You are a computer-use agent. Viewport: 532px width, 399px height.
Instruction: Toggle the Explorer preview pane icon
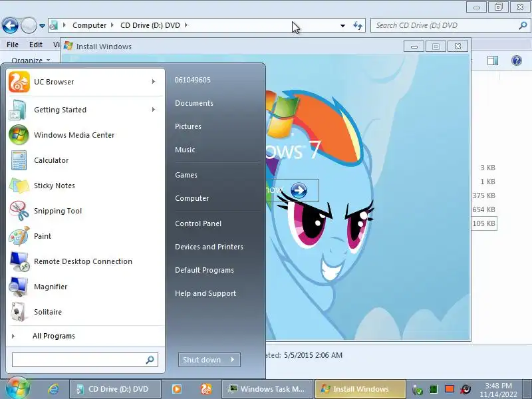492,61
